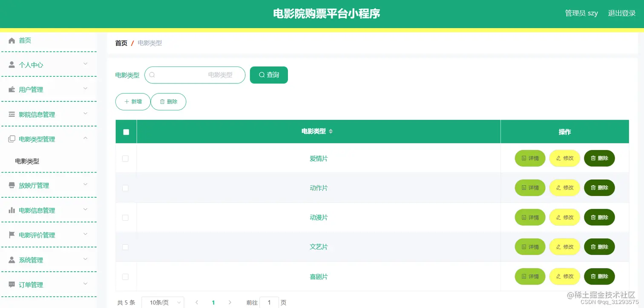Click the flag icon next to 电影评价管理
The width and height of the screenshot is (644, 308).
point(12,235)
